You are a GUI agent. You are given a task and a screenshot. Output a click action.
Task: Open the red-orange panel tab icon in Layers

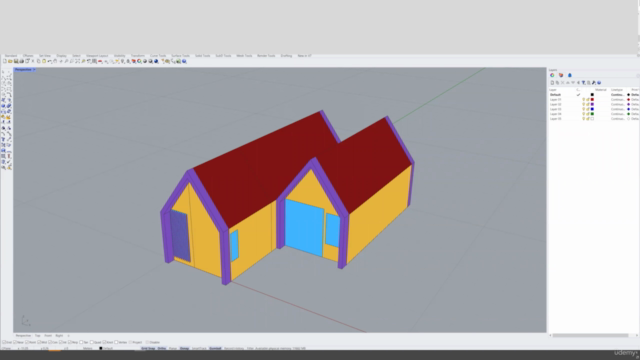pos(561,75)
